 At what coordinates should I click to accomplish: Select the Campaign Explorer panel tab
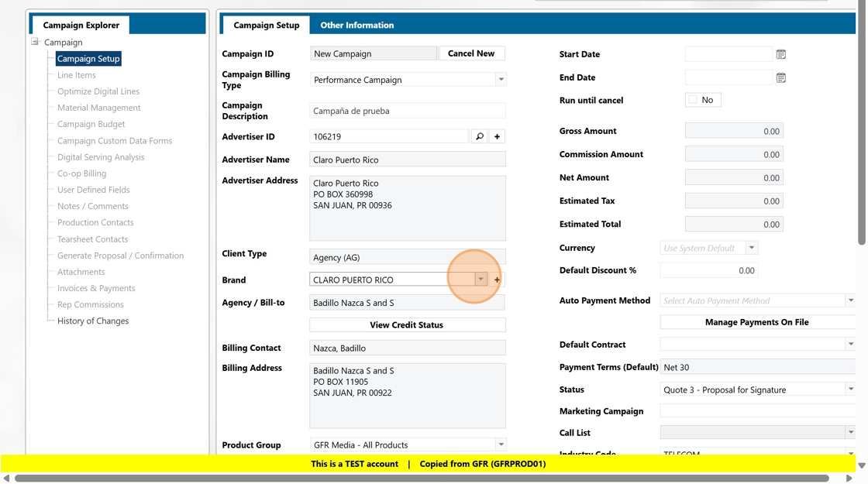tap(81, 25)
